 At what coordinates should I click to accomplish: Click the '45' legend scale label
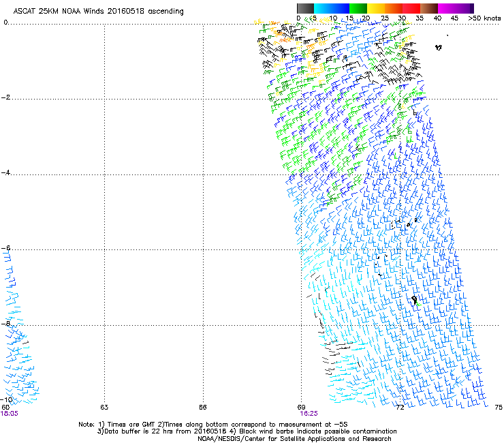click(454, 18)
